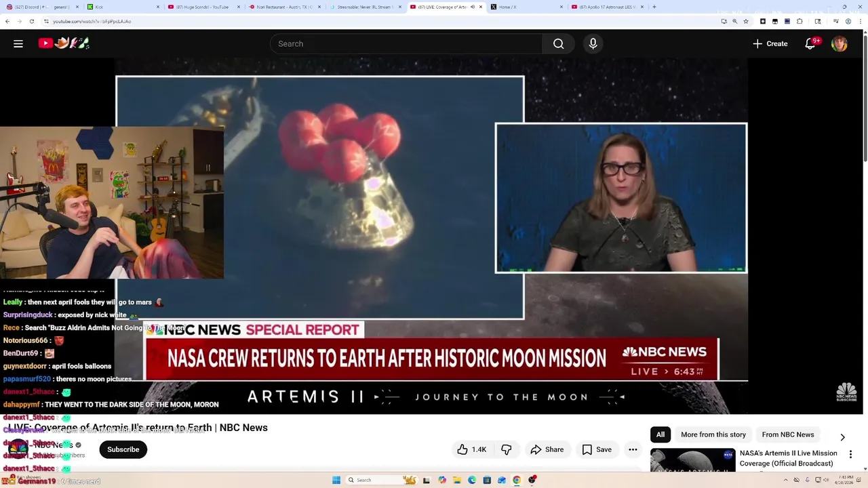
Task: Open the YouTube hamburger guide menu
Action: pyautogui.click(x=18, y=43)
